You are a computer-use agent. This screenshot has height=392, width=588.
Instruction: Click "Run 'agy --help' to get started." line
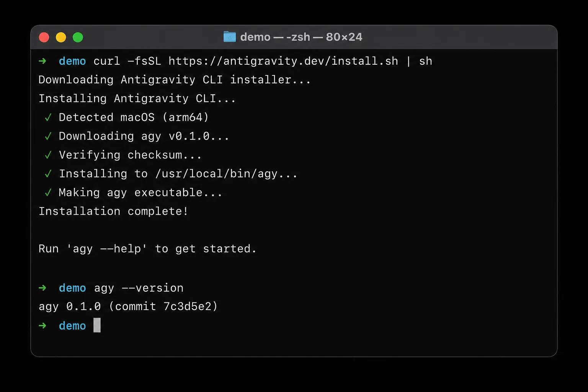(147, 249)
